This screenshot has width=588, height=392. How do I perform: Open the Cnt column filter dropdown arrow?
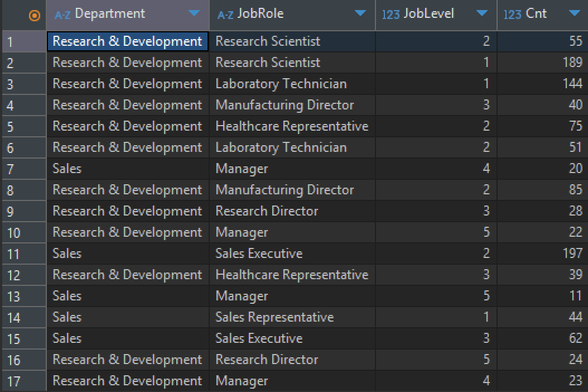(x=574, y=13)
